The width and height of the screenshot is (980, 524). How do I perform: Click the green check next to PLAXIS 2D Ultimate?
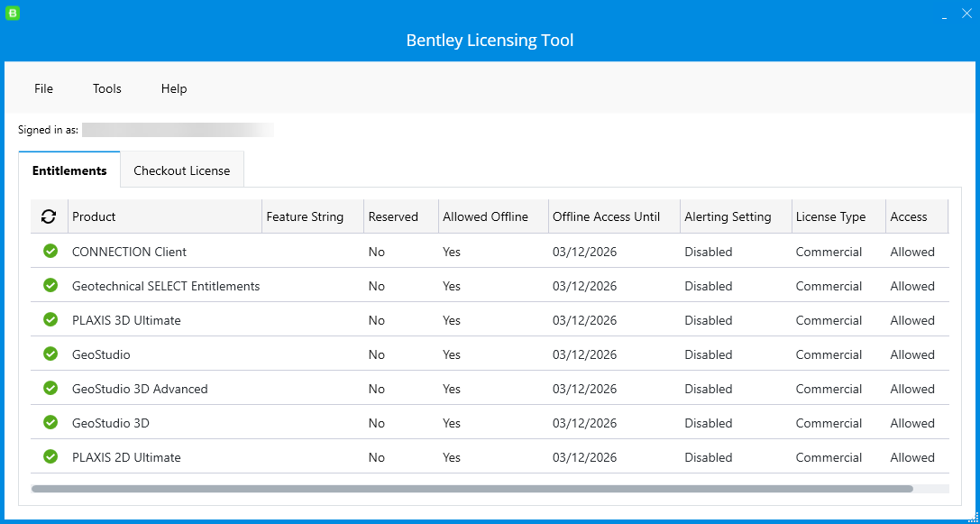tap(50, 456)
